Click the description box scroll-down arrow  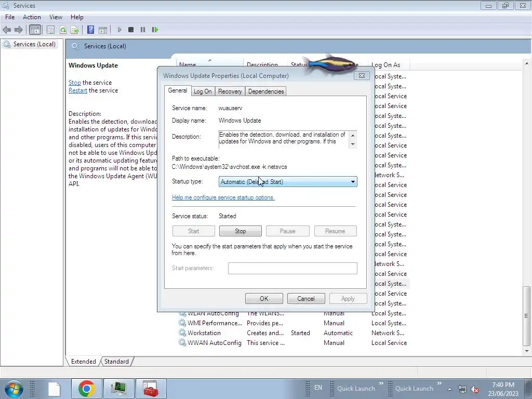point(353,144)
